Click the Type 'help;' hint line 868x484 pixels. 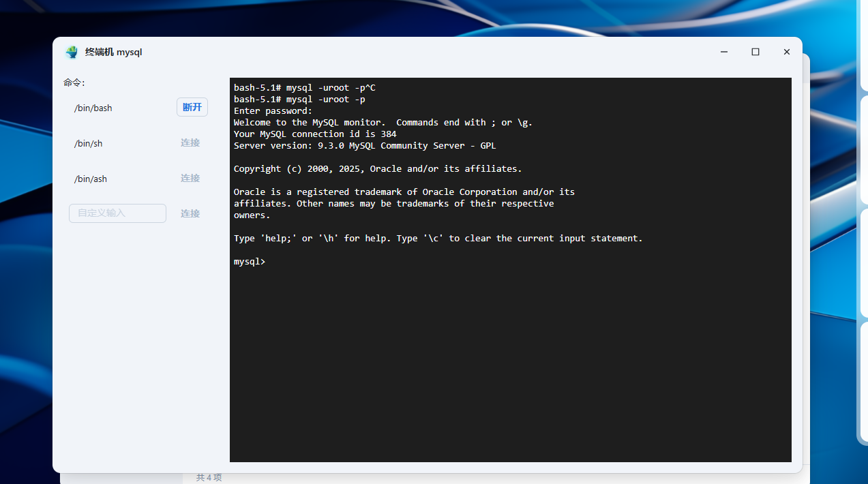pyautogui.click(x=438, y=239)
